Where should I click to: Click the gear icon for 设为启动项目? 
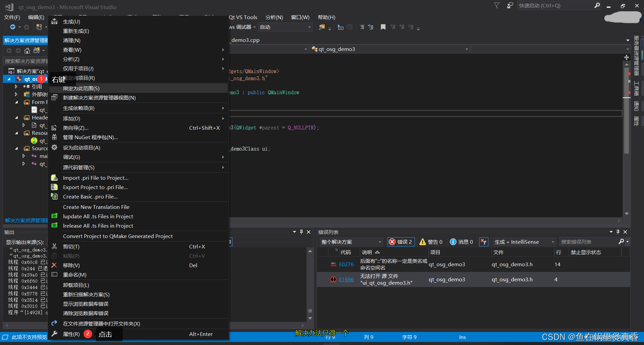click(x=54, y=148)
